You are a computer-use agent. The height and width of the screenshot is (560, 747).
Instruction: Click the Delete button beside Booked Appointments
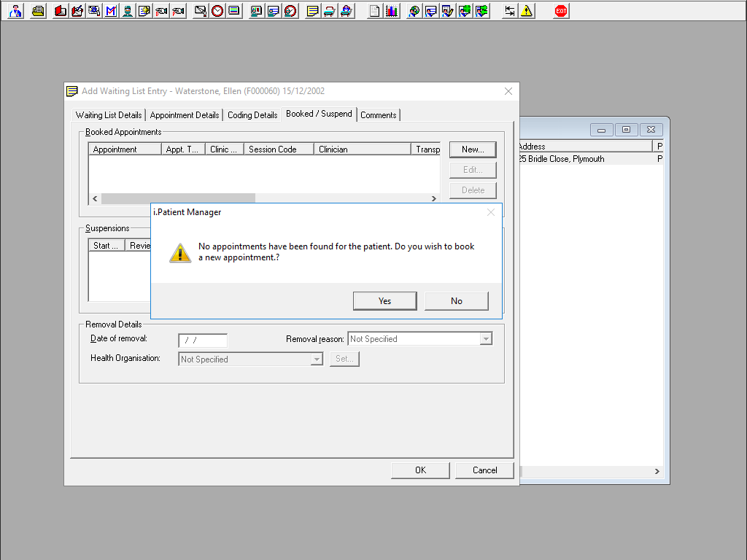point(473,190)
